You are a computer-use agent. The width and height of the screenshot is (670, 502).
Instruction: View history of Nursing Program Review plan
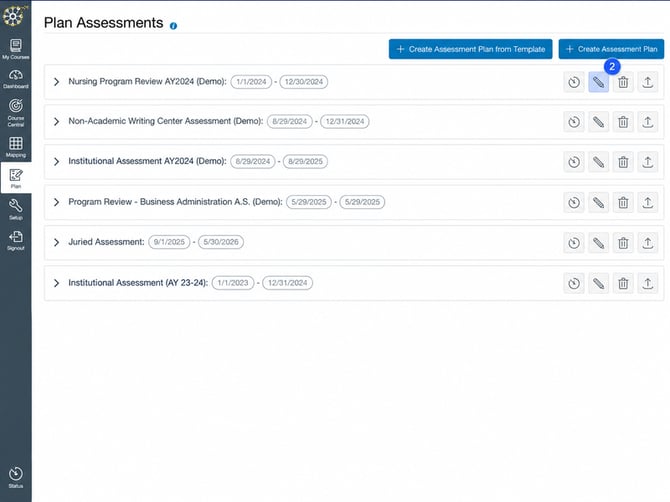pyautogui.click(x=574, y=82)
